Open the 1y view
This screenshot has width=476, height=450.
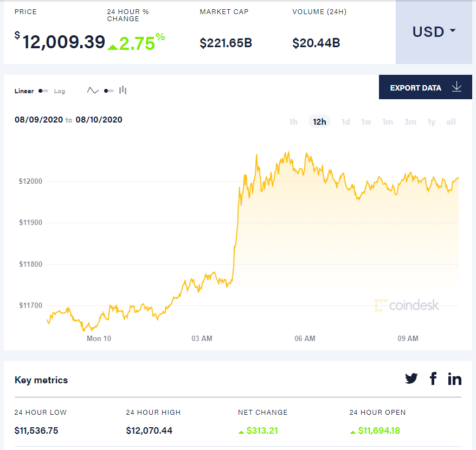(432, 121)
